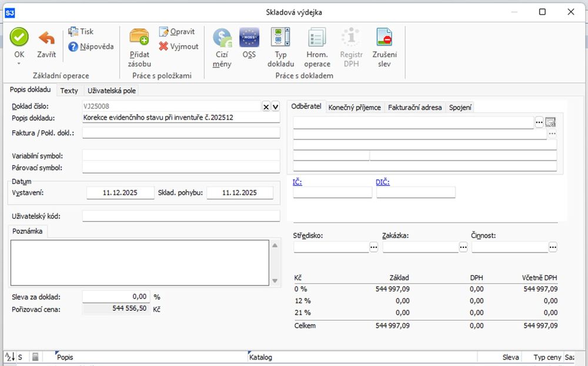Click the OSS toolbar icon

(249, 38)
